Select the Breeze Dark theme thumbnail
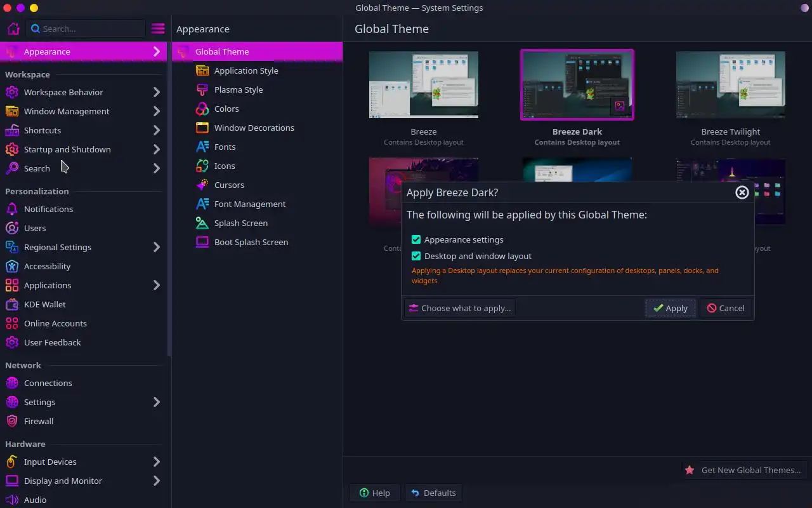This screenshot has height=508, width=812. point(577,85)
